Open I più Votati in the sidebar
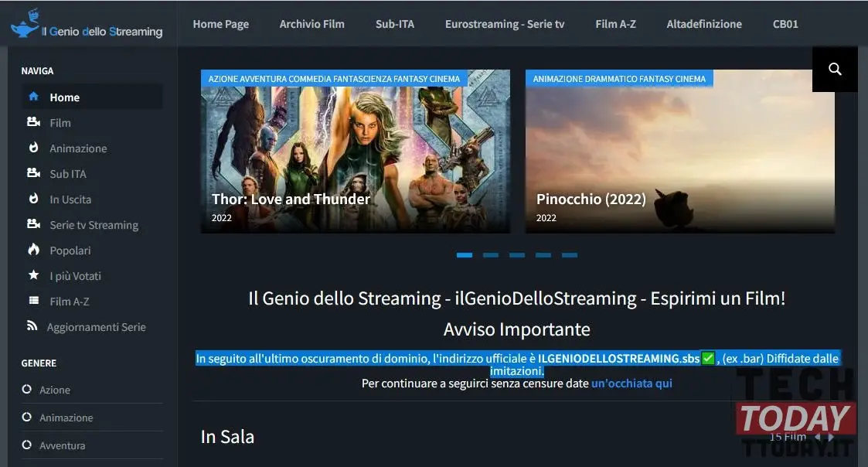The image size is (868, 467). [x=75, y=276]
